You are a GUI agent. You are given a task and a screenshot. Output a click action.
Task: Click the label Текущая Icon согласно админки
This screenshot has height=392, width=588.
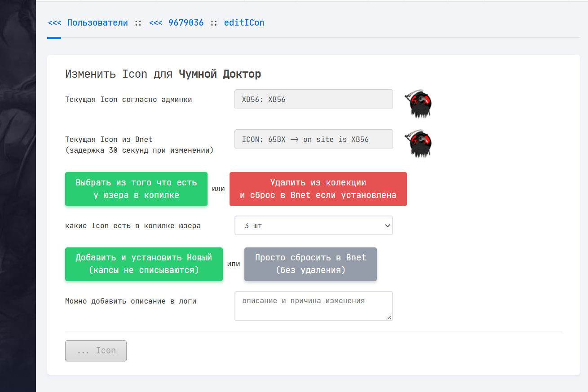128,100
